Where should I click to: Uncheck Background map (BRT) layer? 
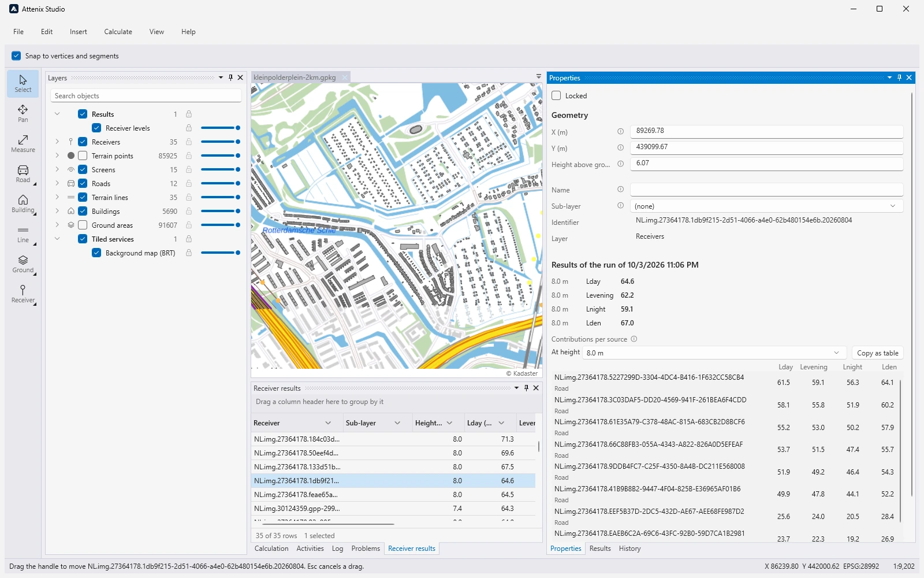coord(96,253)
